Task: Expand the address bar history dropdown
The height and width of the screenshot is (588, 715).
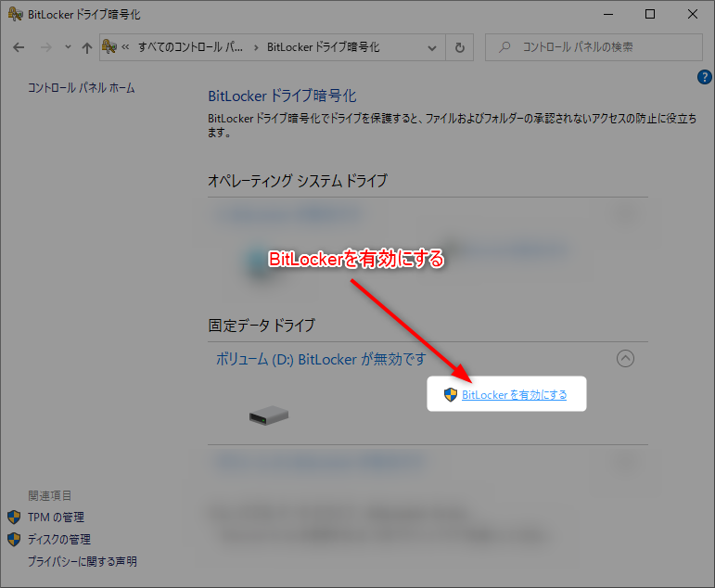Action: (432, 47)
